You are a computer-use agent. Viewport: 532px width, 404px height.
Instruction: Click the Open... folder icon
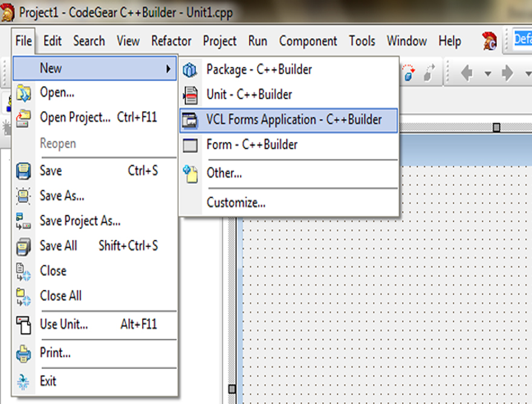pyautogui.click(x=24, y=94)
